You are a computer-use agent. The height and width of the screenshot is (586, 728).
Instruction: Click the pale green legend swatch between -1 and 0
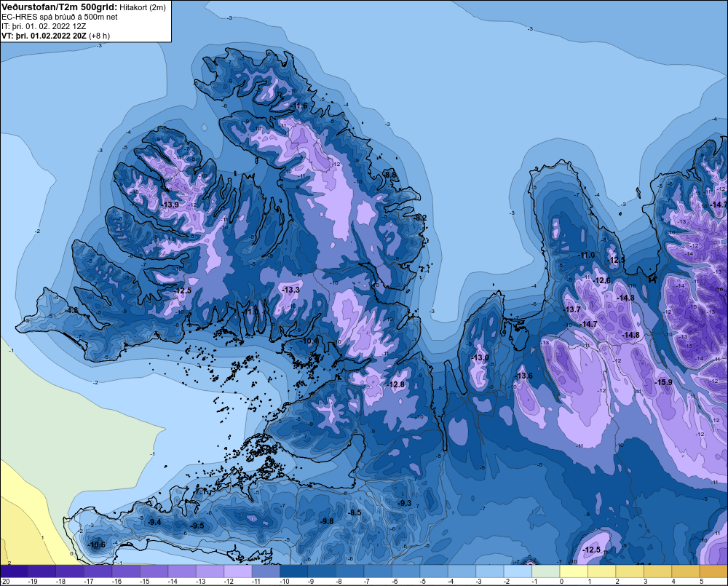click(x=546, y=571)
